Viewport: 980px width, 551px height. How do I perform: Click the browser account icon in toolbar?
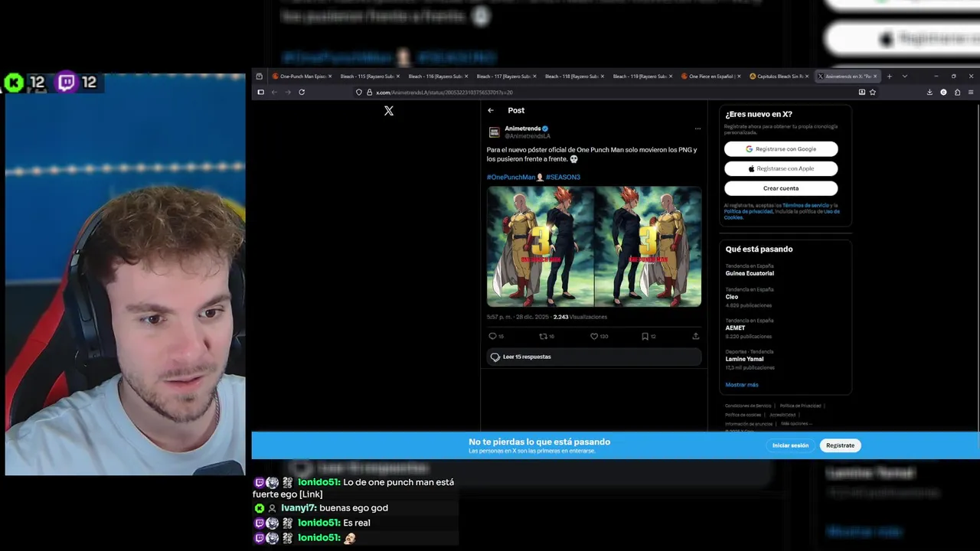tap(943, 92)
